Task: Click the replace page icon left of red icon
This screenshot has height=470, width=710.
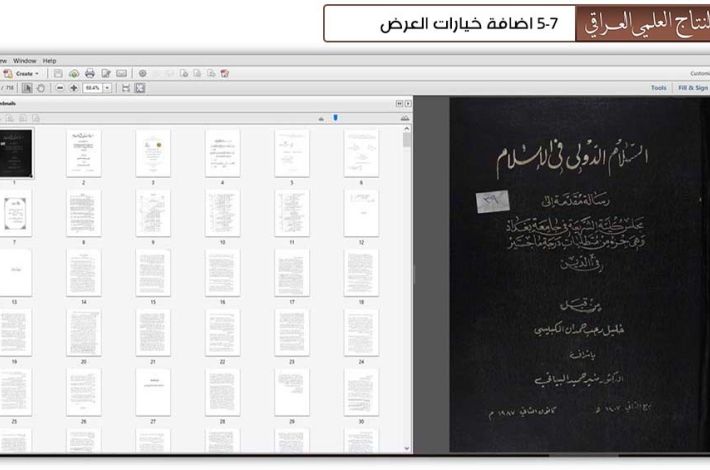Action: coord(211,73)
